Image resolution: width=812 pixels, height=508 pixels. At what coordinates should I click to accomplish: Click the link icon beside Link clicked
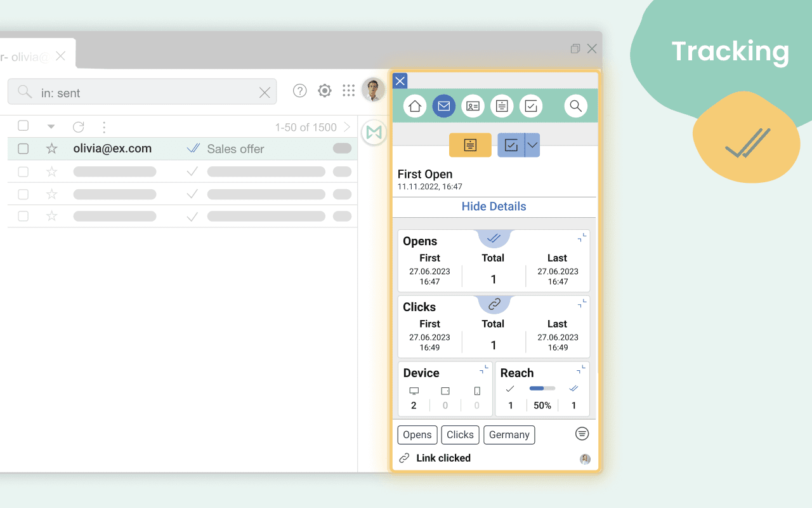pyautogui.click(x=404, y=458)
